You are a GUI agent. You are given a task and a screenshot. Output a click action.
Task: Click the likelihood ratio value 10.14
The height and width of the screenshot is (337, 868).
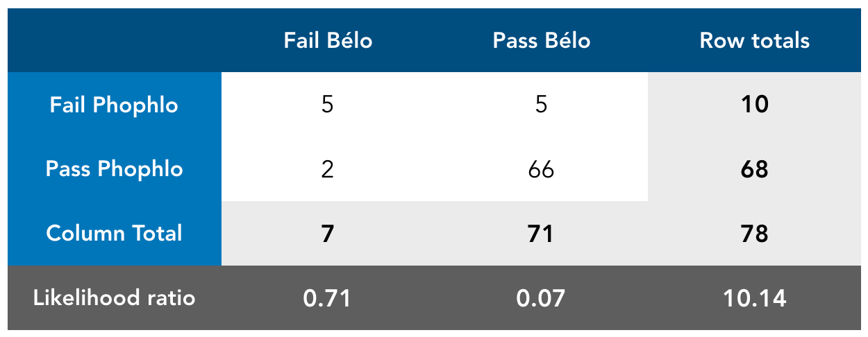pyautogui.click(x=754, y=297)
